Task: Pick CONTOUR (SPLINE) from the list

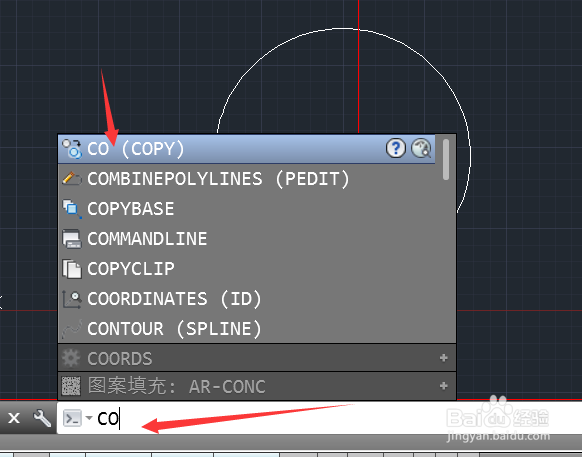Action: pyautogui.click(x=246, y=329)
